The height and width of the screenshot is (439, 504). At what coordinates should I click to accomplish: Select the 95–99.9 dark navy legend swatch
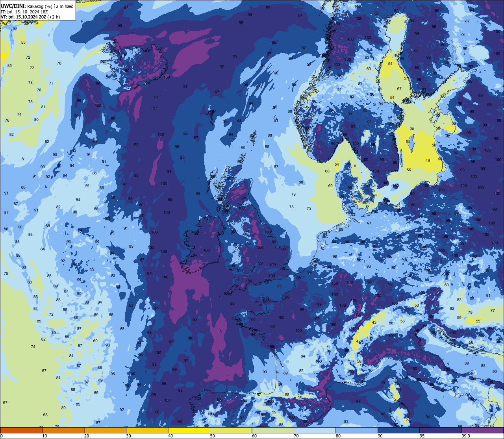pyautogui.click(x=441, y=430)
